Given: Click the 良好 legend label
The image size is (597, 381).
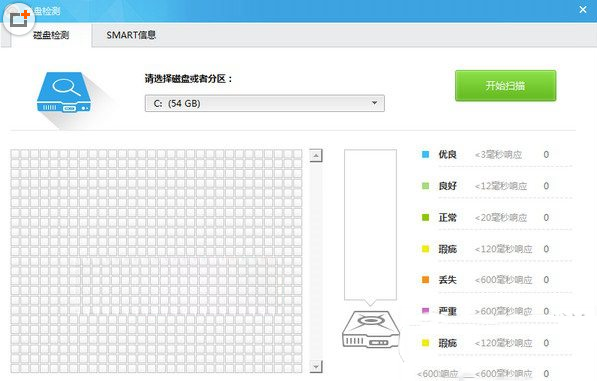Looking at the screenshot, I should click(x=447, y=186).
